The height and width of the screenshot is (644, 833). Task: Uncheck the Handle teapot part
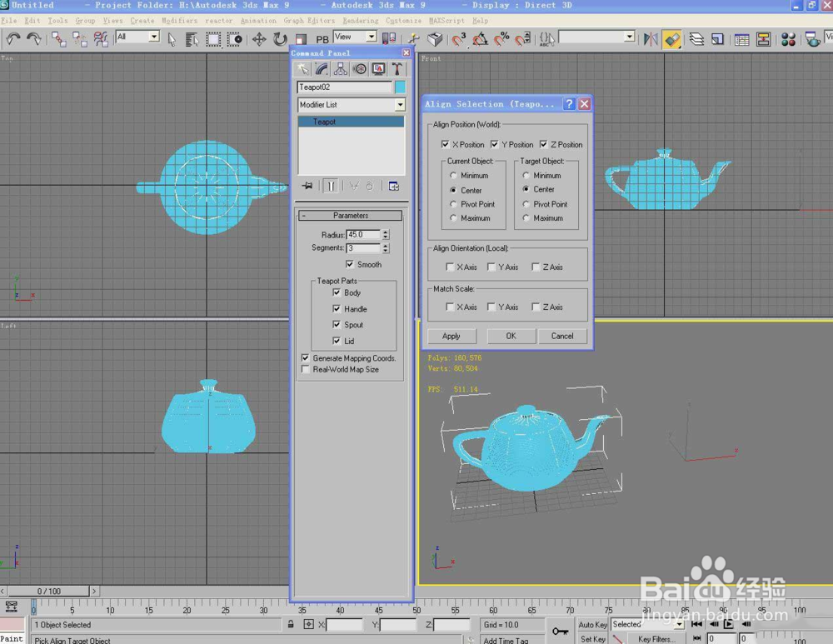click(337, 309)
